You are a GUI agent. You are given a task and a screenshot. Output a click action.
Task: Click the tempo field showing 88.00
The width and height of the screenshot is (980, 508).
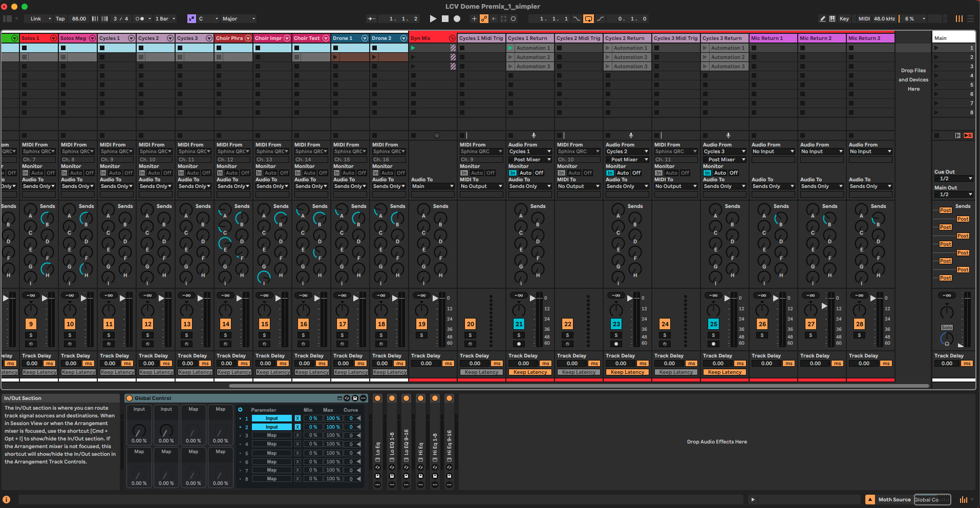tap(79, 19)
